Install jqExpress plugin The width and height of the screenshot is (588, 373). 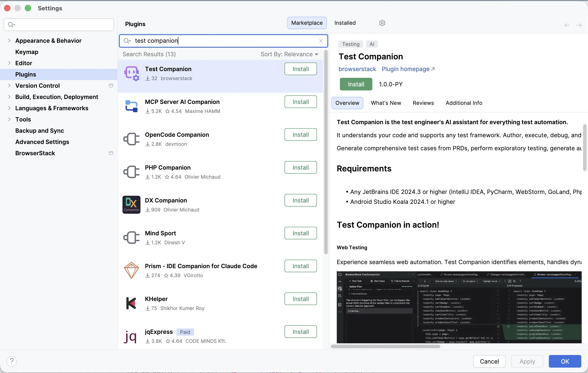[x=301, y=332]
